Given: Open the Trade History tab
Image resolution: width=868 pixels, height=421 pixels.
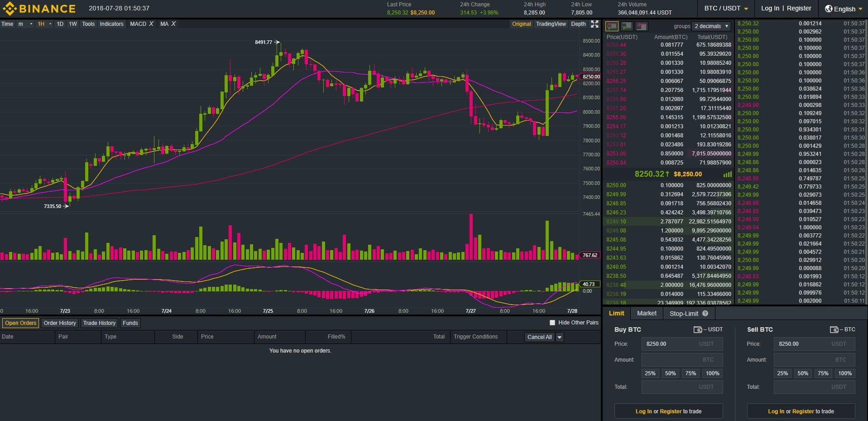Looking at the screenshot, I should pyautogui.click(x=99, y=323).
